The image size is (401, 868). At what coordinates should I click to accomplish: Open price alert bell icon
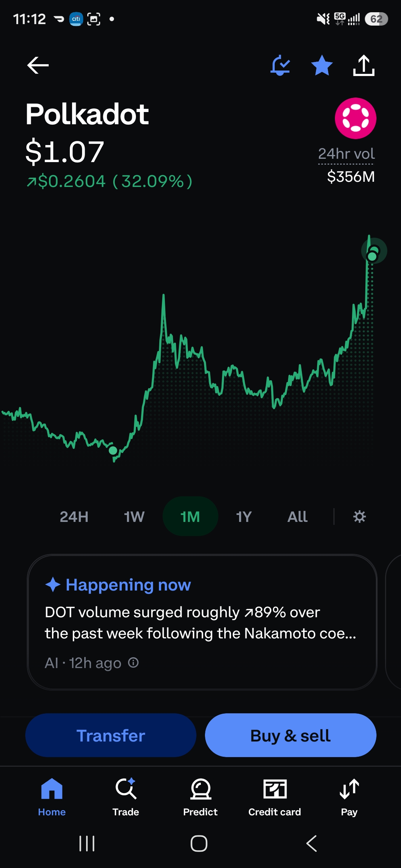click(x=280, y=65)
